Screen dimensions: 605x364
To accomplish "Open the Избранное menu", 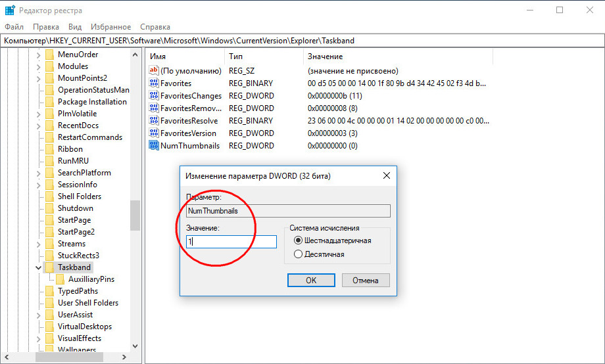I will click(x=110, y=26).
